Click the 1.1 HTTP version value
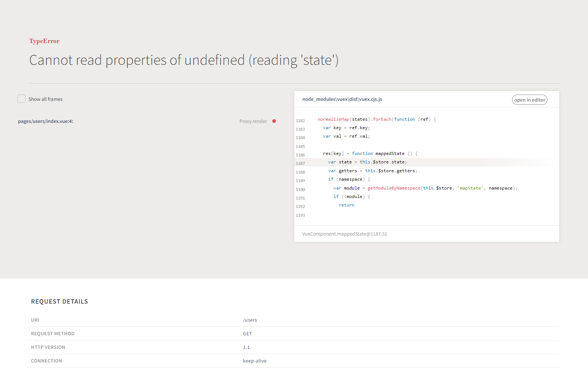 point(246,347)
